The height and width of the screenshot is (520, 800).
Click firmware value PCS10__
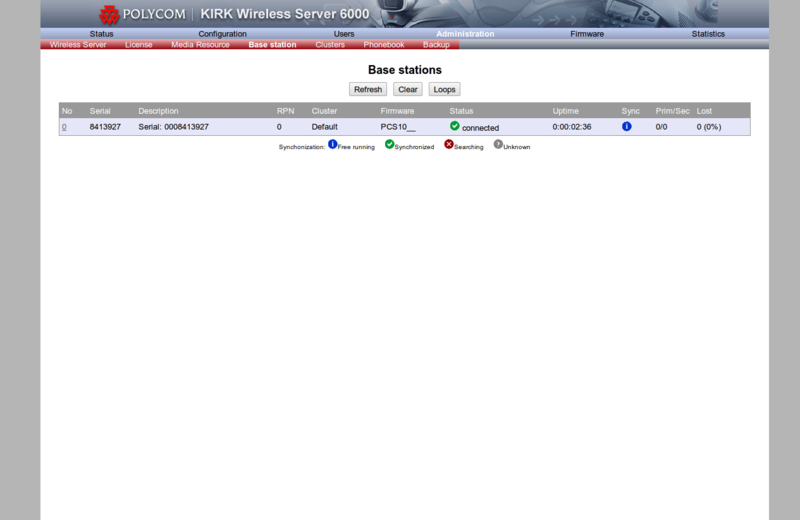[398, 127]
